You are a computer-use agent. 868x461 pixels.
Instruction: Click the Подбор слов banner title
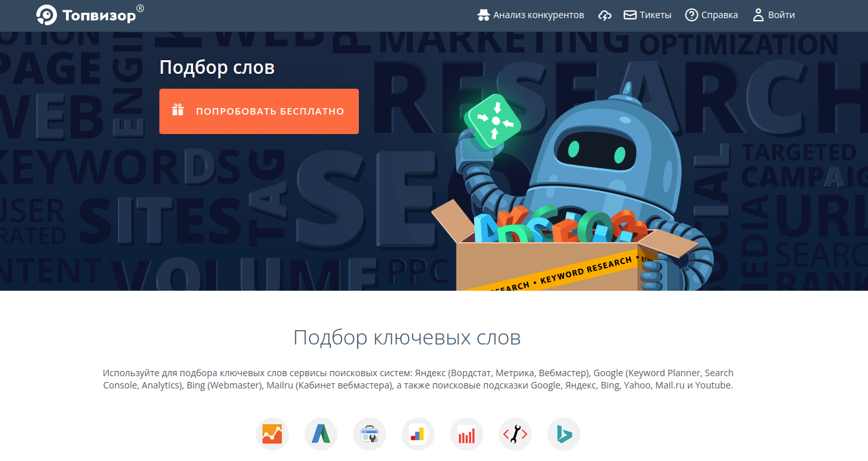click(217, 67)
